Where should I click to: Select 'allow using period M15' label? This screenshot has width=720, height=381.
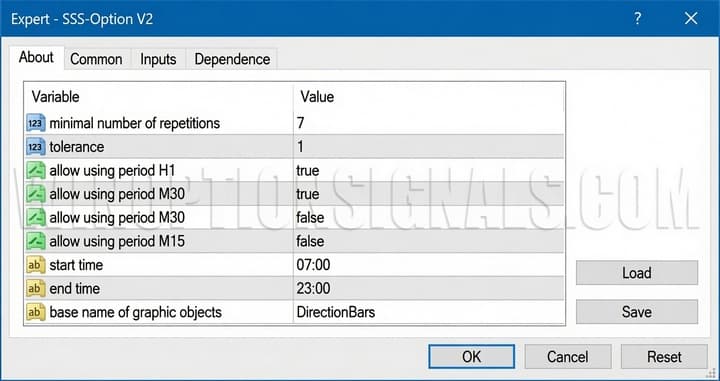click(117, 241)
